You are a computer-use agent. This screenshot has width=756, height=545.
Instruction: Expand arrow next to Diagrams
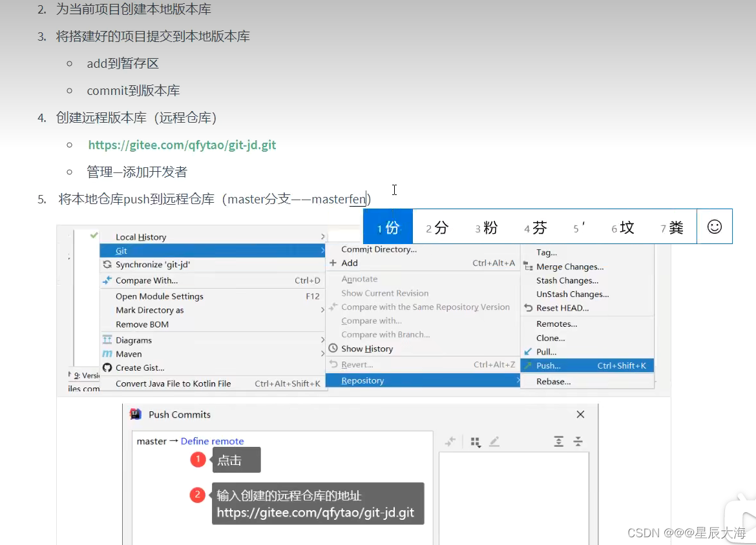pos(322,340)
